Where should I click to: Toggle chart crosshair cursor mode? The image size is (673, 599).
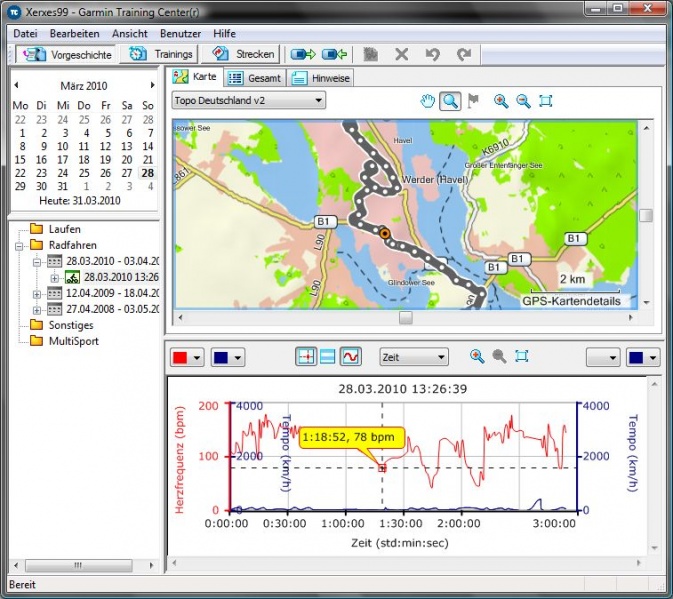(306, 357)
